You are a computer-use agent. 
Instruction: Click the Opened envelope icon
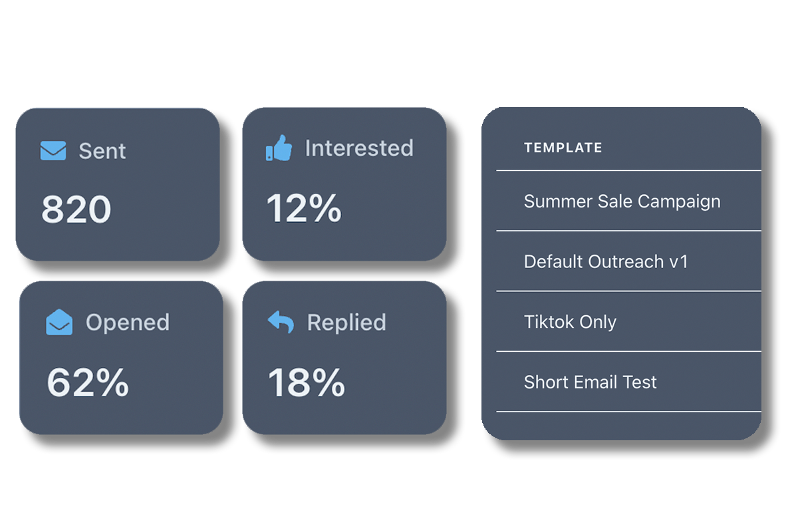59,323
